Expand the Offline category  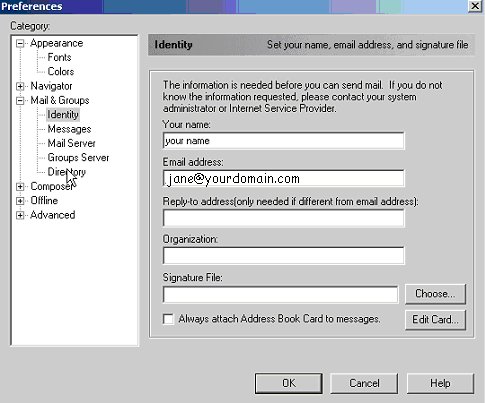click(20, 201)
